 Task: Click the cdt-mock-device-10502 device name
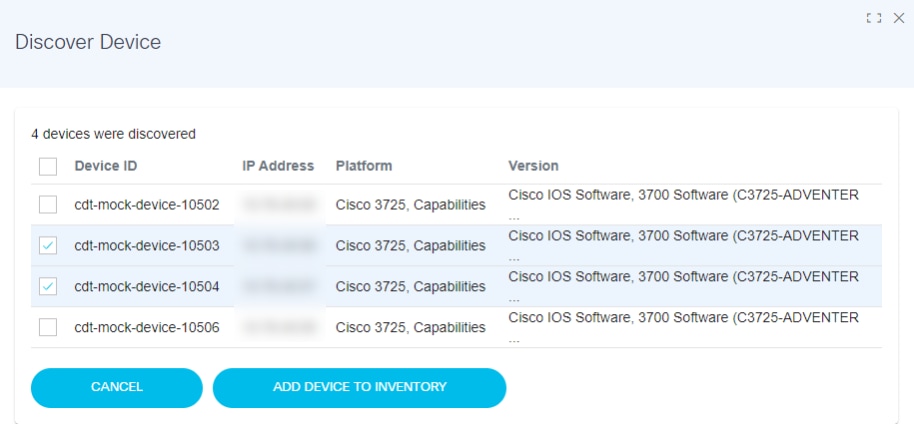point(147,205)
